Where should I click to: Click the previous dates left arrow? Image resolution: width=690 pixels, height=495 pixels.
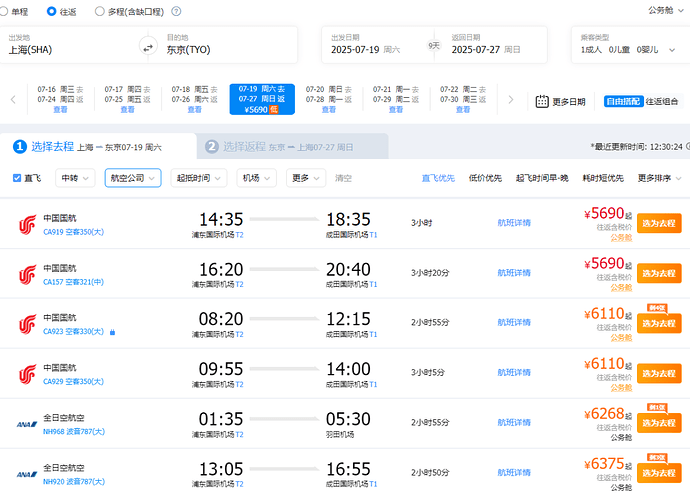[x=13, y=100]
